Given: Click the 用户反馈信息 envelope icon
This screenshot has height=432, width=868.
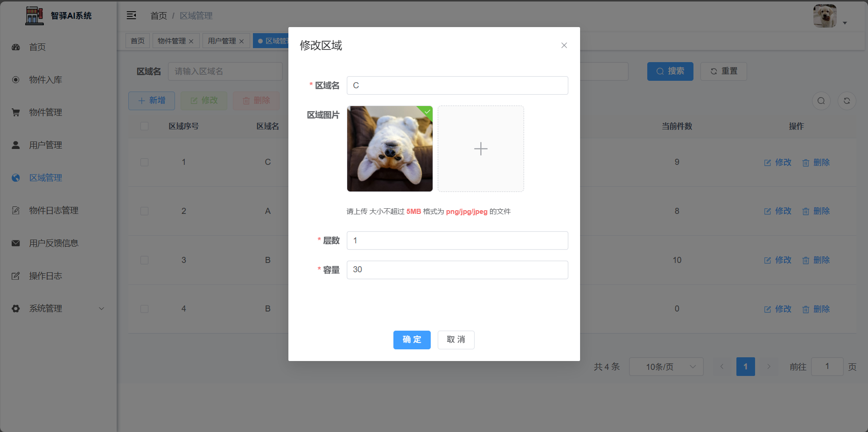Looking at the screenshot, I should tap(16, 243).
